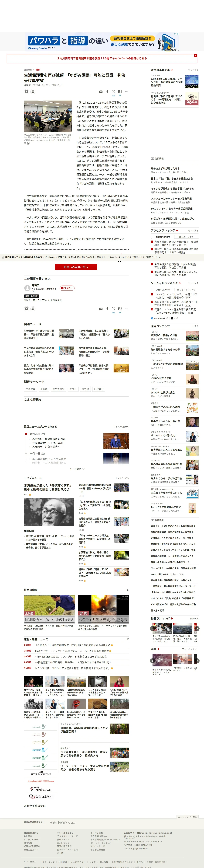Click ページトップへ戻る button
204x868 pixels.
point(187,817)
